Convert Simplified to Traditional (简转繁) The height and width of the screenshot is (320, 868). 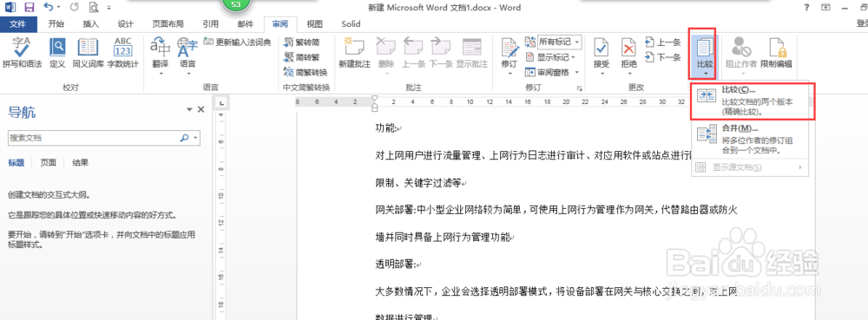coord(301,57)
